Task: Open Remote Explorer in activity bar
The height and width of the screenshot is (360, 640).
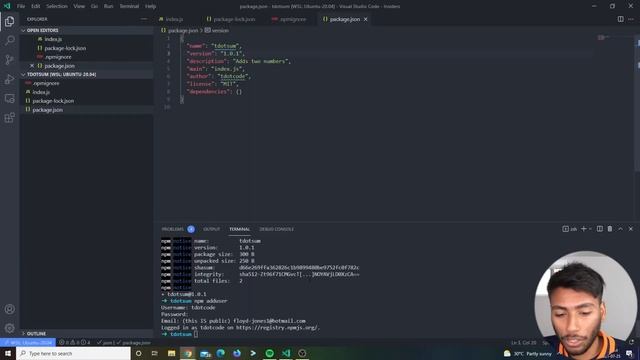Action: click(x=9, y=98)
